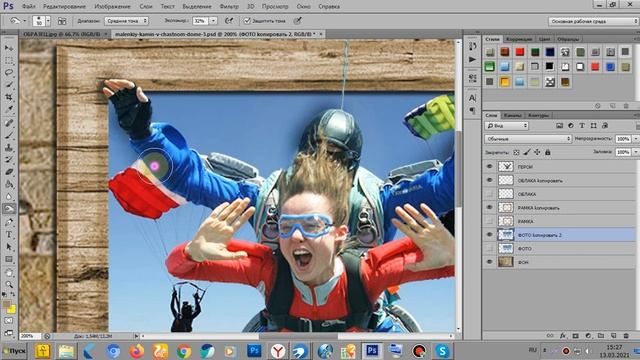Toggle Quick Mask mode icon

9,321
